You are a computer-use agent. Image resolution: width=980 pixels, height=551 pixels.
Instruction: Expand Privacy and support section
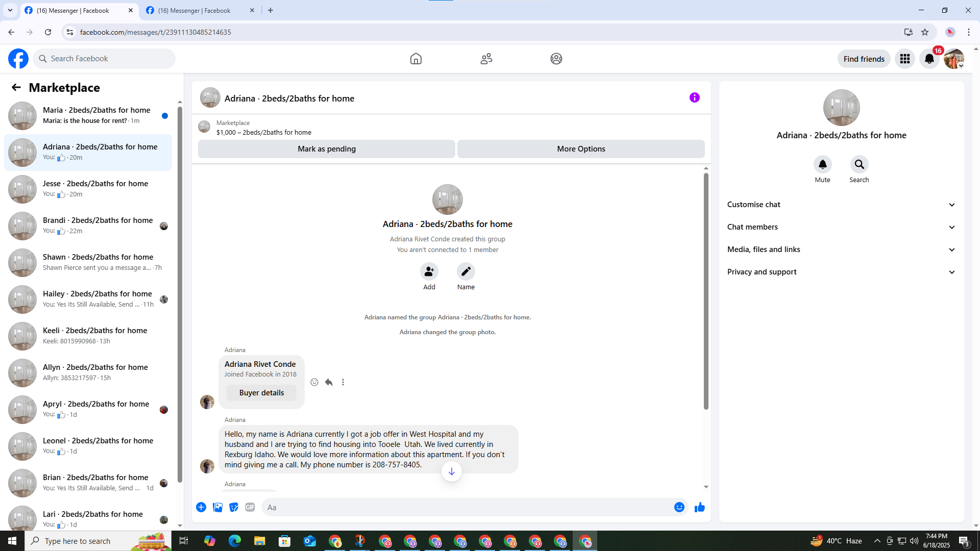tap(842, 272)
